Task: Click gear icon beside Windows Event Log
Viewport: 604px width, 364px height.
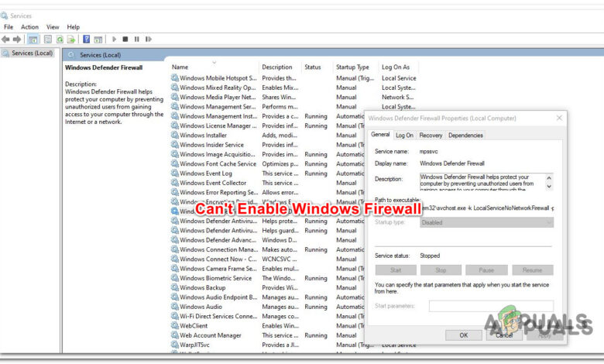Action: tap(175, 173)
